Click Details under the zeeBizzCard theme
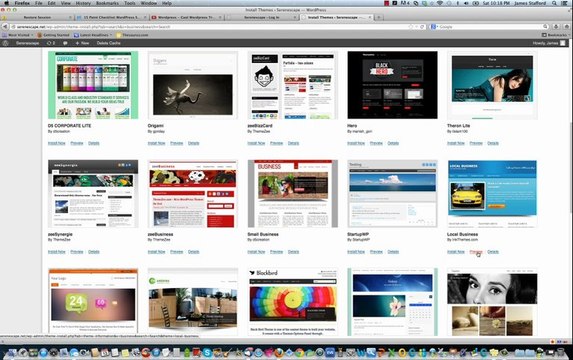This screenshot has width=573, height=360. 293,143
